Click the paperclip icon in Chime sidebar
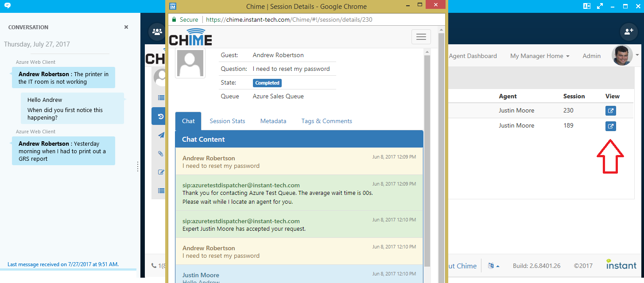 (161, 154)
